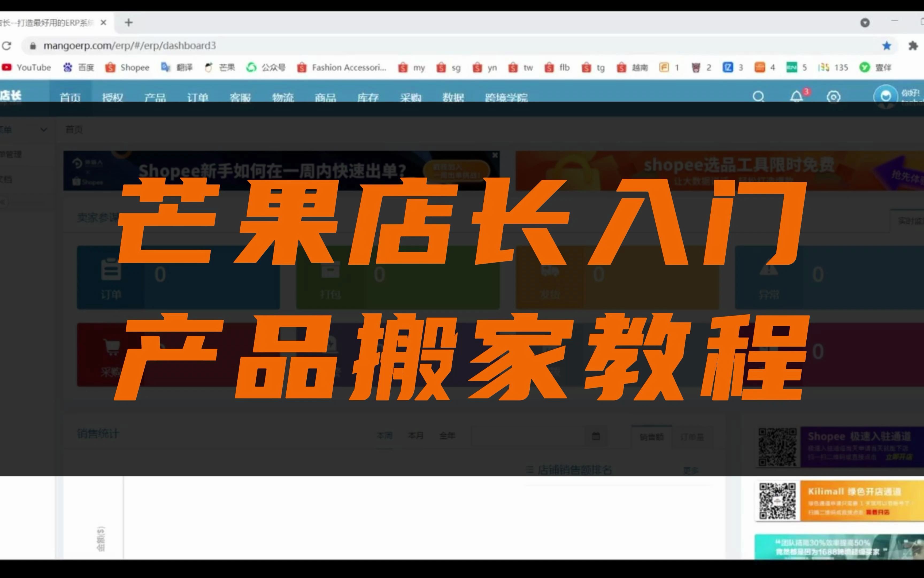Image resolution: width=924 pixels, height=578 pixels.
Task: Open the flb Shopee bookmark
Action: pyautogui.click(x=557, y=68)
